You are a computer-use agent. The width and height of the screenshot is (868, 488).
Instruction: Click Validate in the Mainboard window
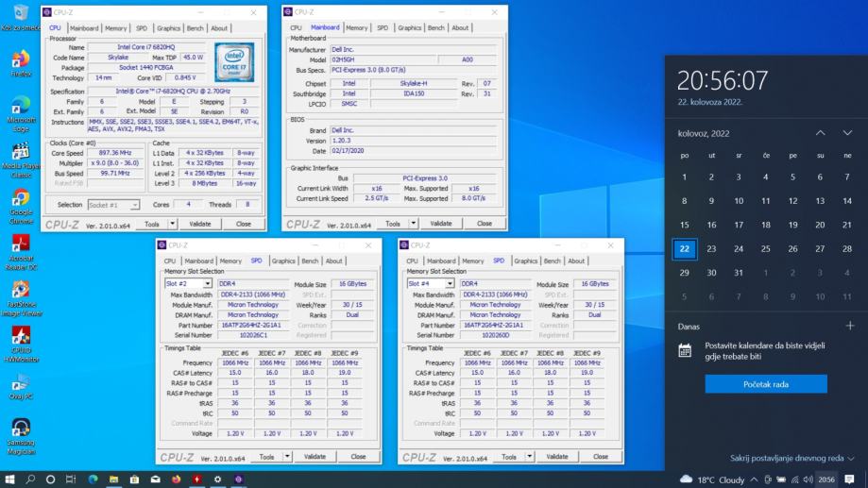click(441, 224)
